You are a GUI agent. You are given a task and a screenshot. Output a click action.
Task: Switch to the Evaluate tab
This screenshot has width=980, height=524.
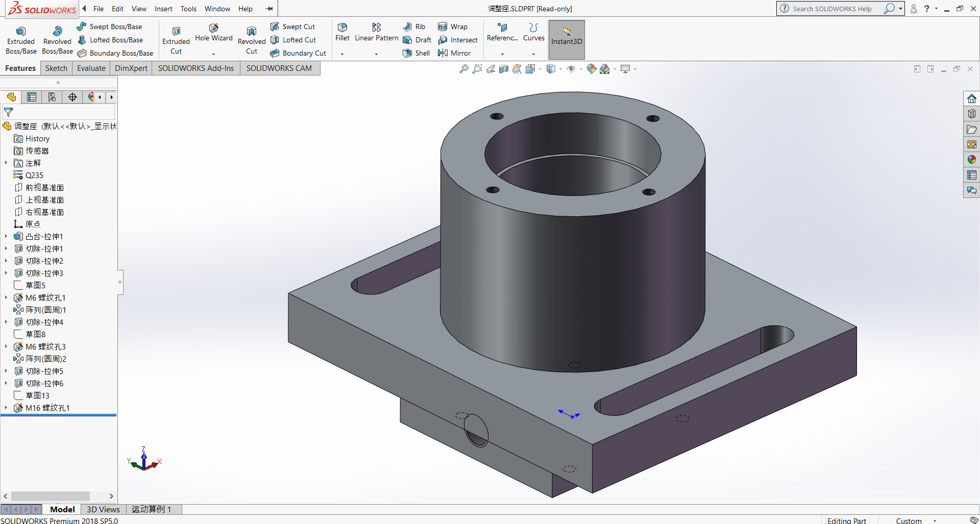(x=91, y=68)
